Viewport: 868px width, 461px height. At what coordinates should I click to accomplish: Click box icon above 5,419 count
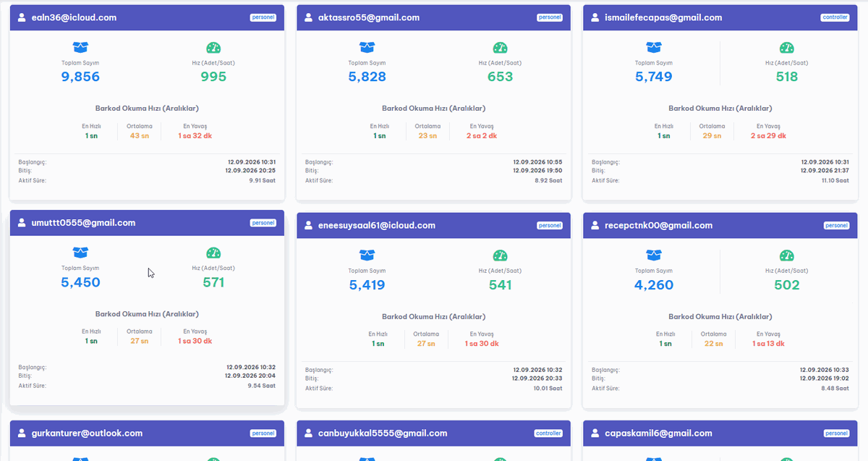coord(367,255)
